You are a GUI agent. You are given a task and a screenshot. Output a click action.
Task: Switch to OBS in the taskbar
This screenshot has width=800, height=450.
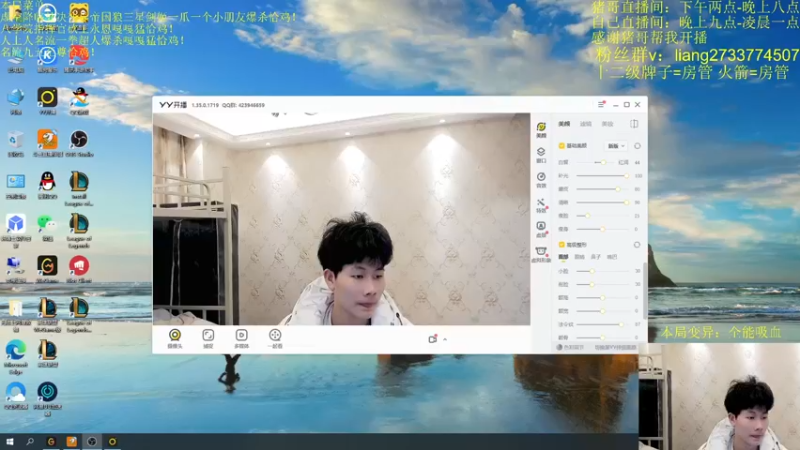point(92,441)
